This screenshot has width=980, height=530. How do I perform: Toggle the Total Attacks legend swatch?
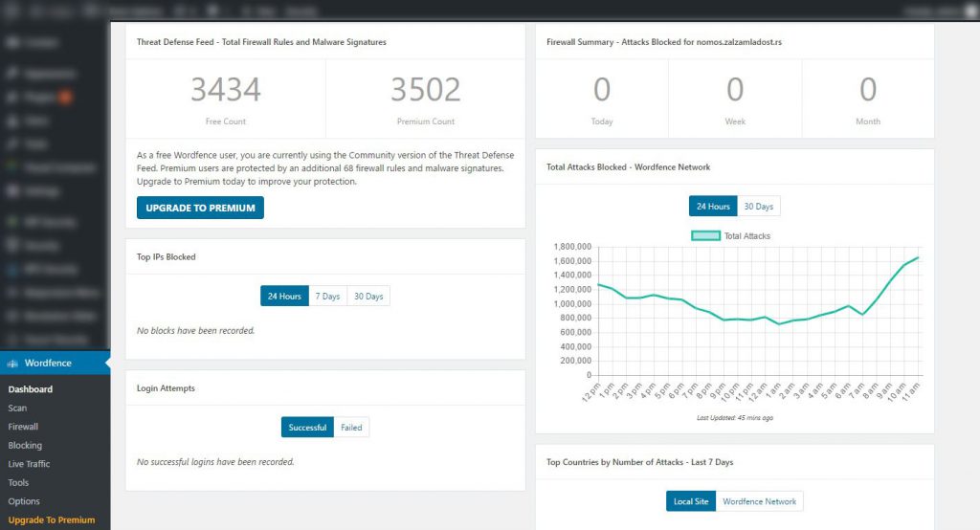pos(705,236)
